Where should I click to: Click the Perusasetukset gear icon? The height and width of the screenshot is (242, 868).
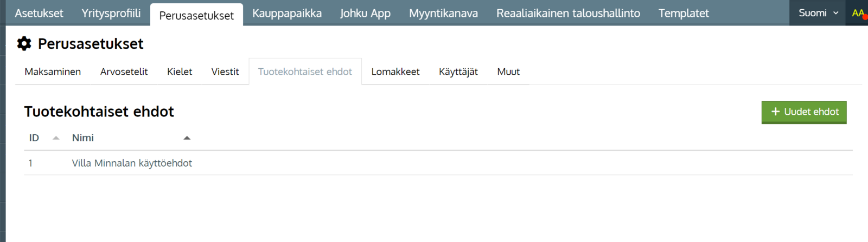[24, 44]
